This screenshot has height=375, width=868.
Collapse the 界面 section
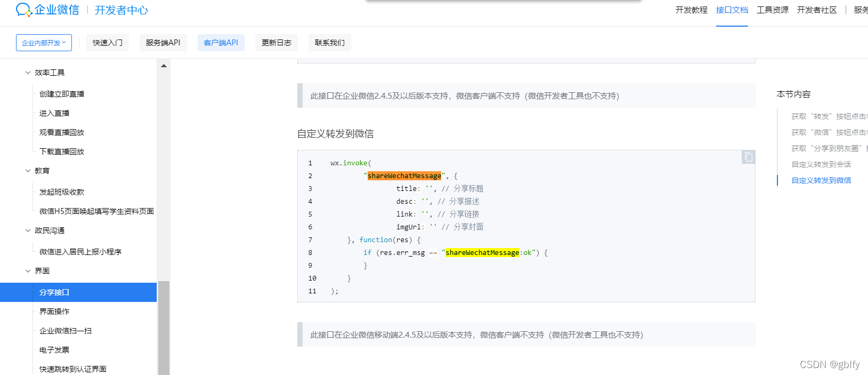(x=28, y=271)
